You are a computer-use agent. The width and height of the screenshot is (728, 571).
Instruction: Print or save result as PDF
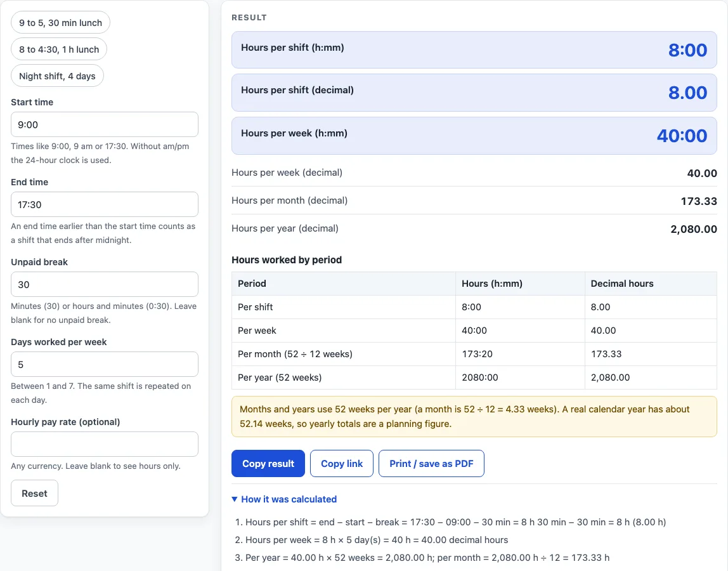(x=431, y=464)
